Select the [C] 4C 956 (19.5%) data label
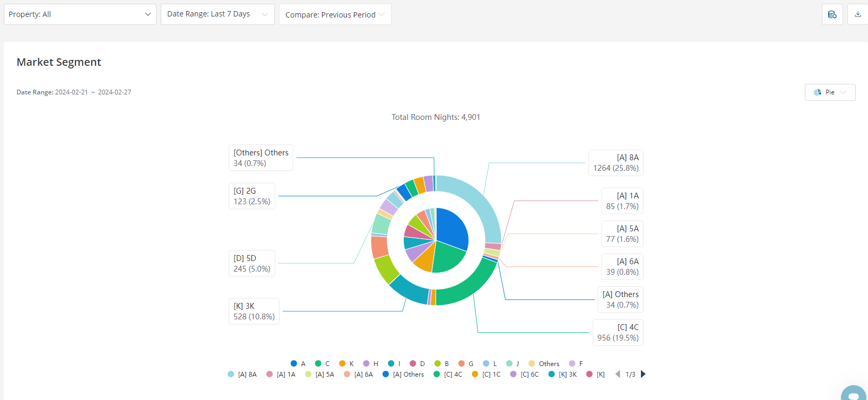This screenshot has height=400, width=868. click(618, 332)
